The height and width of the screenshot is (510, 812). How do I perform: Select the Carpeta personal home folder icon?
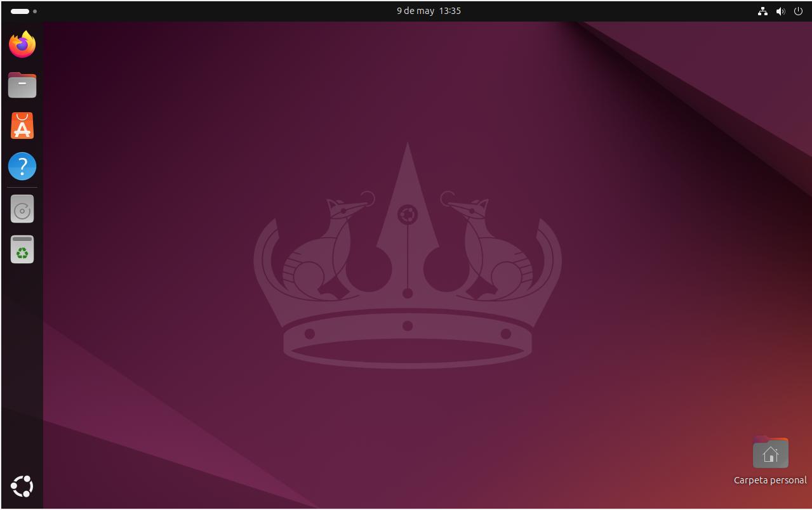click(770, 453)
